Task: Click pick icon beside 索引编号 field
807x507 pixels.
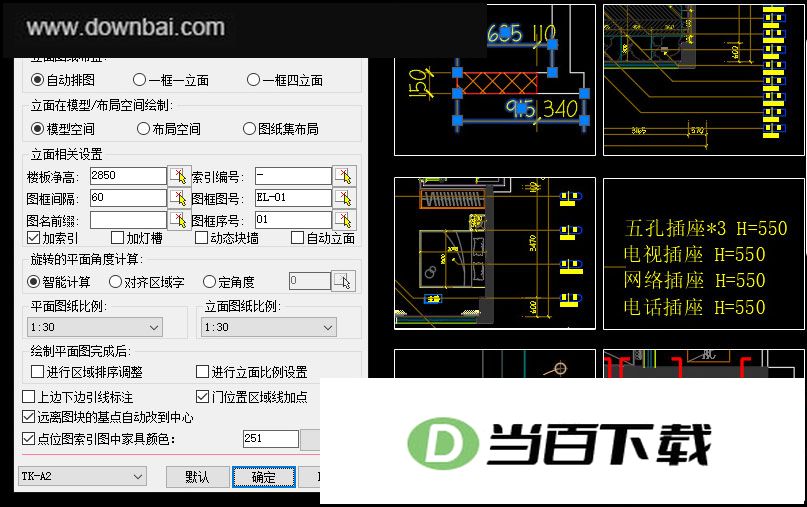Action: 344,176
